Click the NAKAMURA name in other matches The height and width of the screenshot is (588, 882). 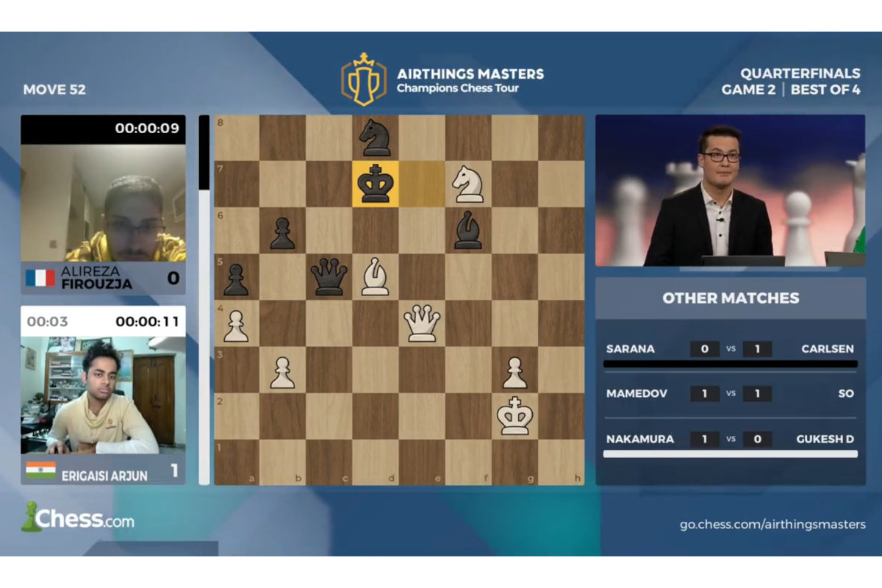639,440
